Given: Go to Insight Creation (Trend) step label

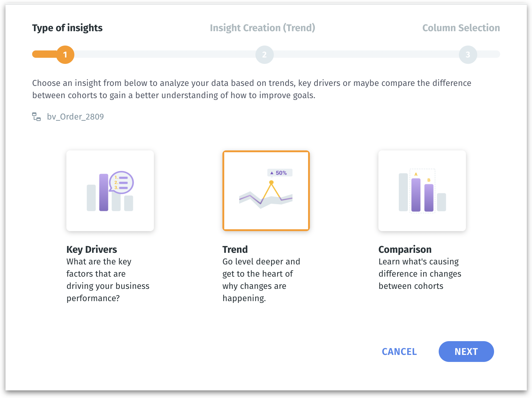Looking at the screenshot, I should point(262,28).
